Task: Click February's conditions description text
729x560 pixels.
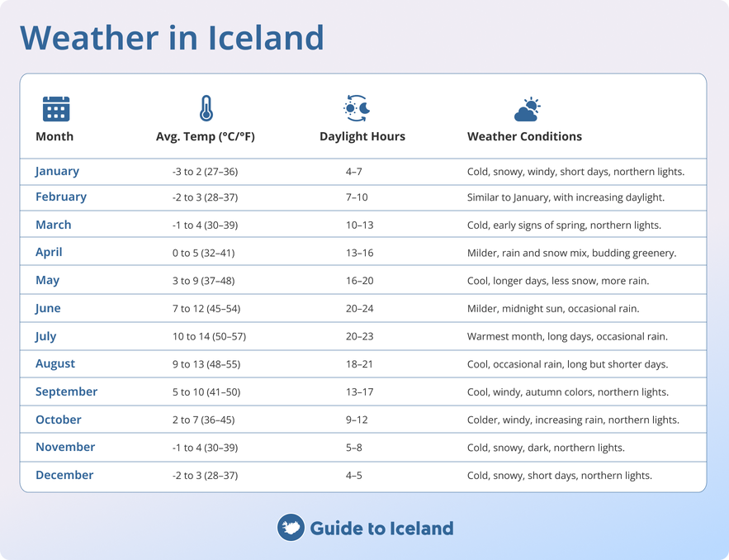Action: coord(566,197)
